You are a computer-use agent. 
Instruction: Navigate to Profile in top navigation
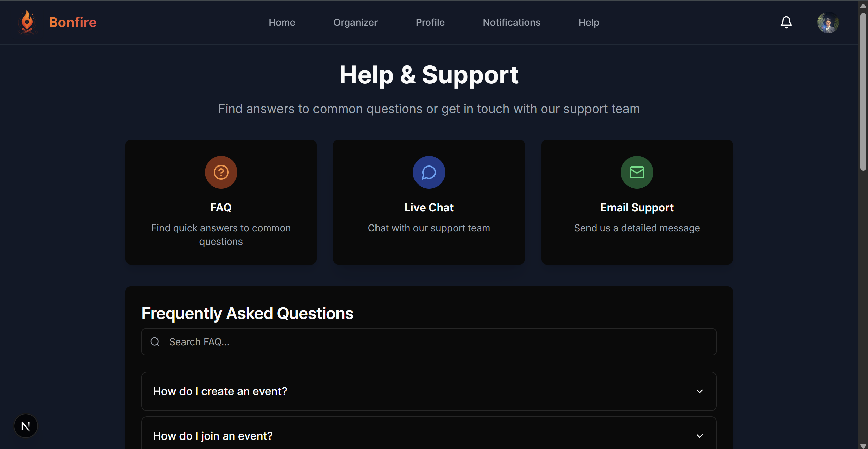(430, 22)
